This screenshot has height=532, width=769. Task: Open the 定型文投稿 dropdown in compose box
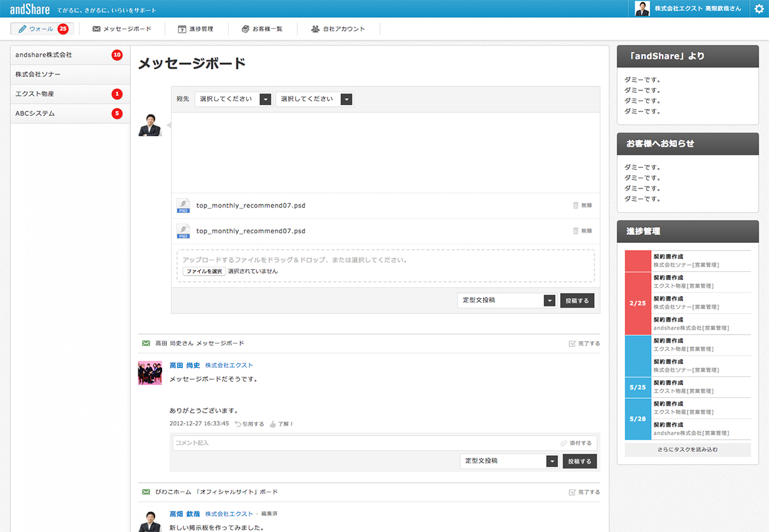(x=506, y=300)
